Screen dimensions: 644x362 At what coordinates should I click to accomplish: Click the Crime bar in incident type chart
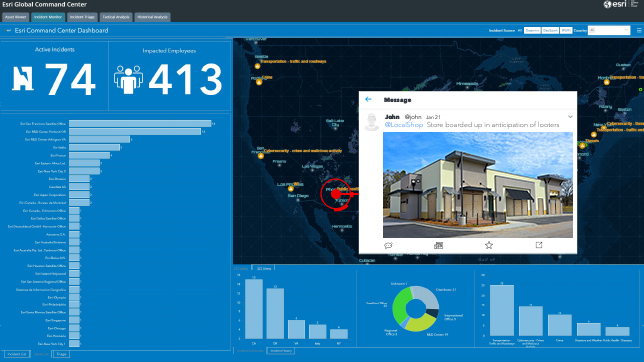[x=559, y=325]
